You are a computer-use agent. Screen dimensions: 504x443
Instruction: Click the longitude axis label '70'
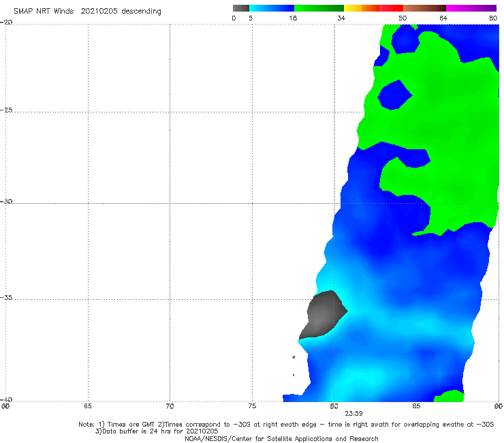(170, 406)
